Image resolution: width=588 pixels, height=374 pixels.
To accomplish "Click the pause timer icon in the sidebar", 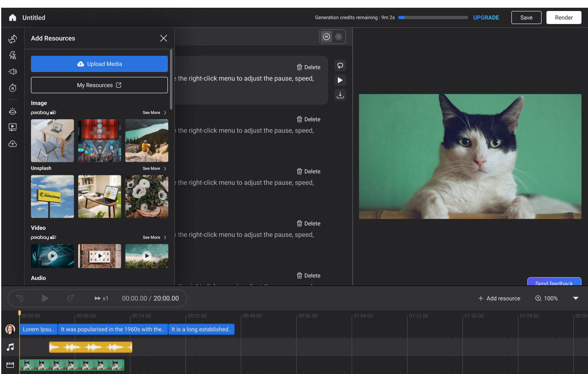I will pos(12,88).
